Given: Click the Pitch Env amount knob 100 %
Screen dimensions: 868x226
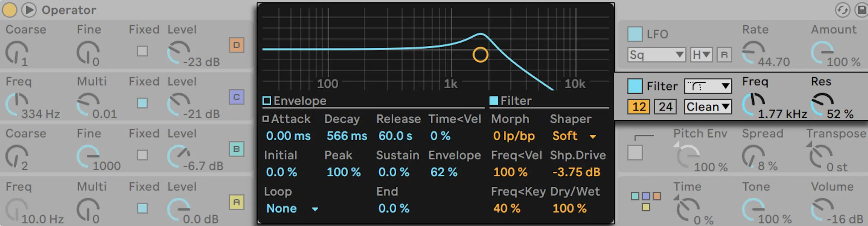Looking at the screenshot, I should pyautogui.click(x=688, y=156).
